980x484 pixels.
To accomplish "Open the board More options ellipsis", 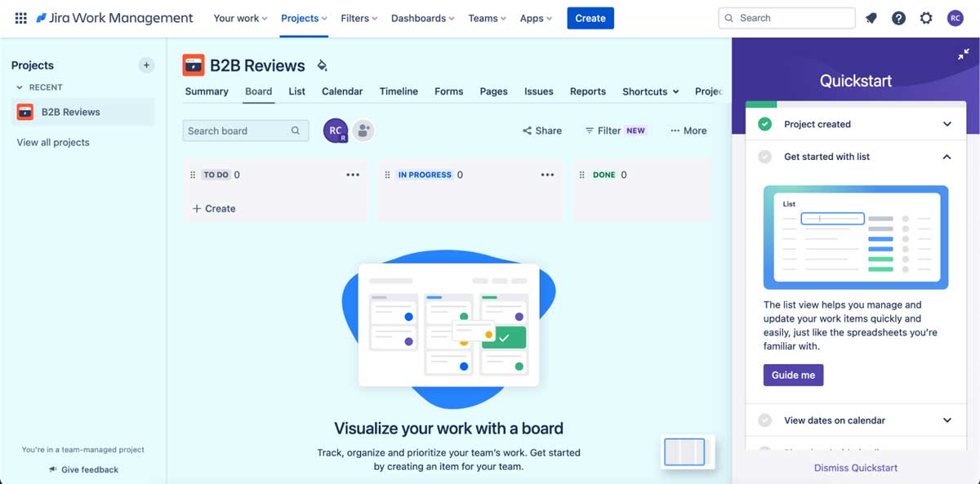I will [x=675, y=130].
